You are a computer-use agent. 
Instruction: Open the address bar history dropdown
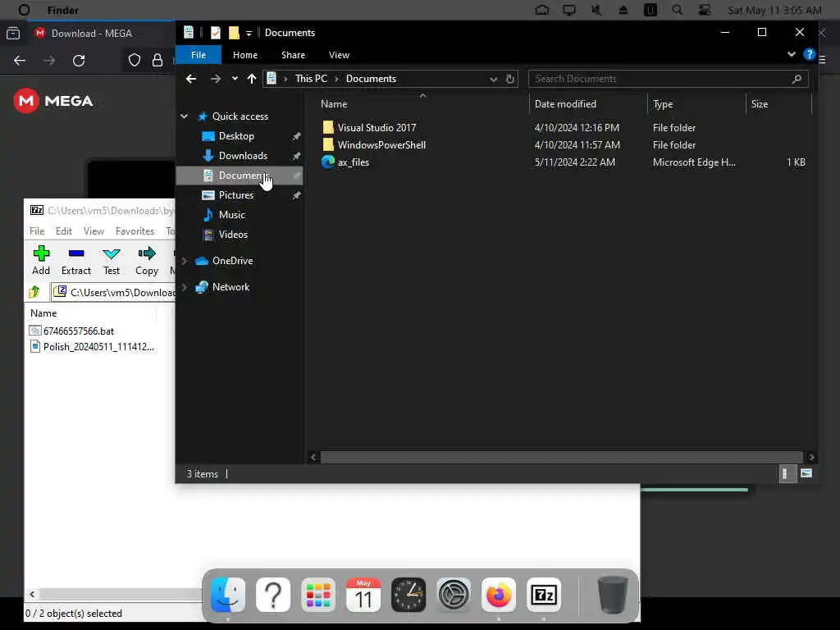coord(493,80)
